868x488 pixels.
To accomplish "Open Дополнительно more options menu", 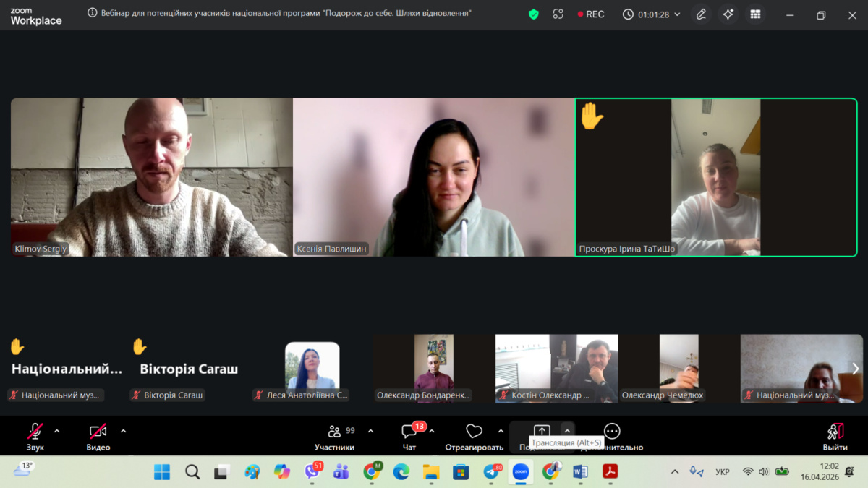I will pyautogui.click(x=612, y=435).
